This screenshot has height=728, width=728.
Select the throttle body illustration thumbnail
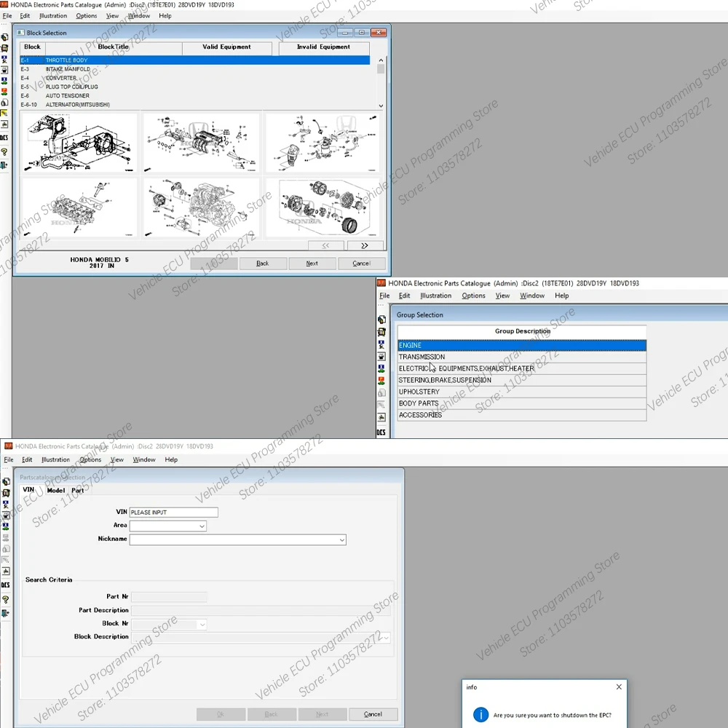[x=79, y=143]
